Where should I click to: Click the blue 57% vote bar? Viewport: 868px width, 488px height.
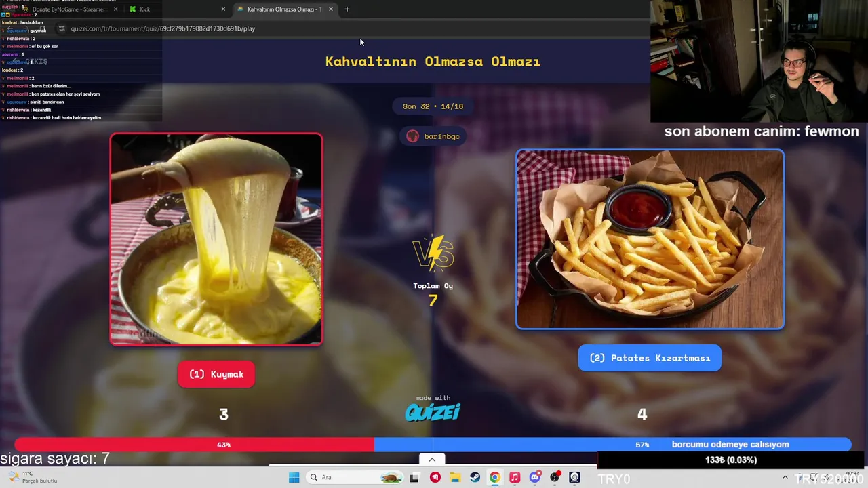tap(612, 445)
